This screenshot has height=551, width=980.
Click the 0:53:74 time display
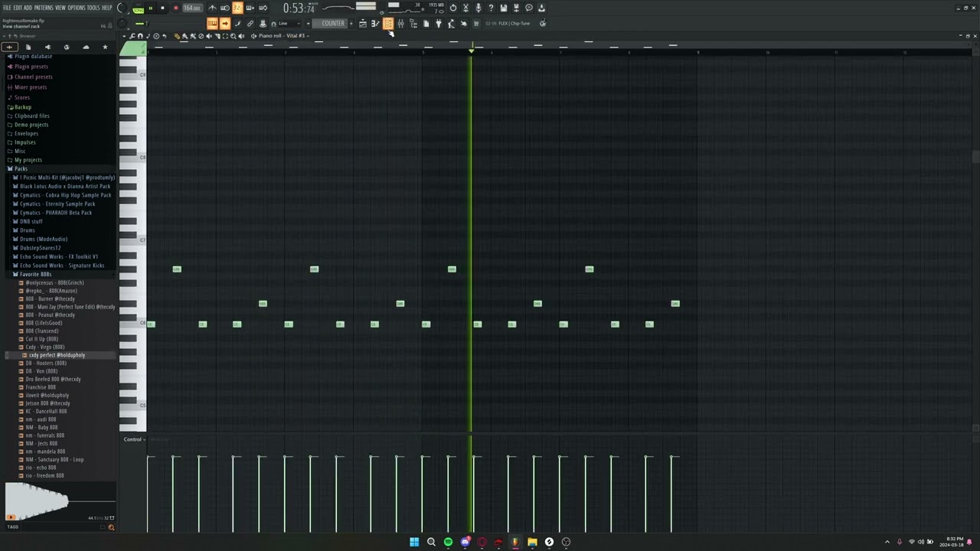299,8
